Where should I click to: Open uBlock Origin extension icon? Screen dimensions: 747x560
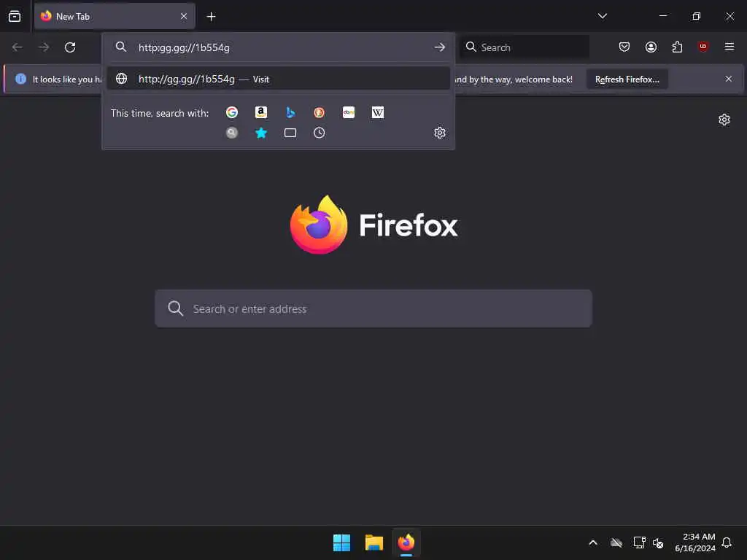point(703,47)
